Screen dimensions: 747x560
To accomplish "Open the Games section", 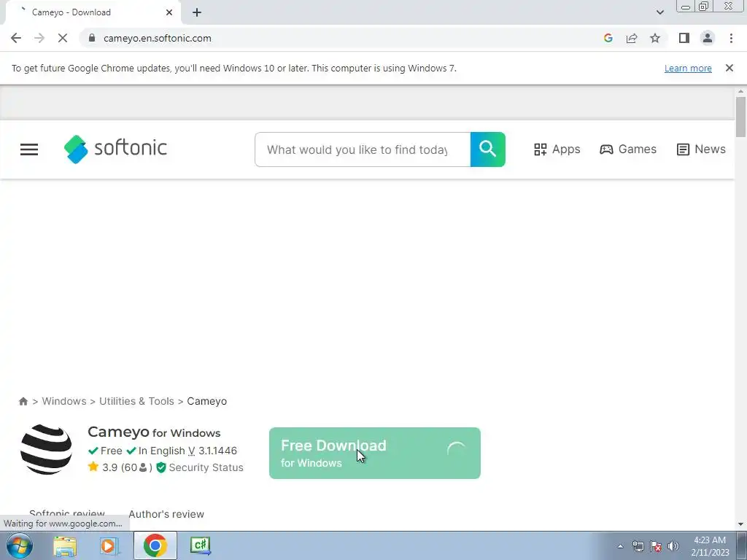I will click(x=628, y=149).
